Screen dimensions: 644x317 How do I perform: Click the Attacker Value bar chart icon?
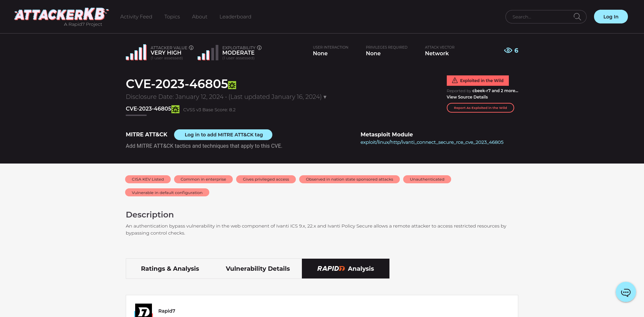pos(136,52)
